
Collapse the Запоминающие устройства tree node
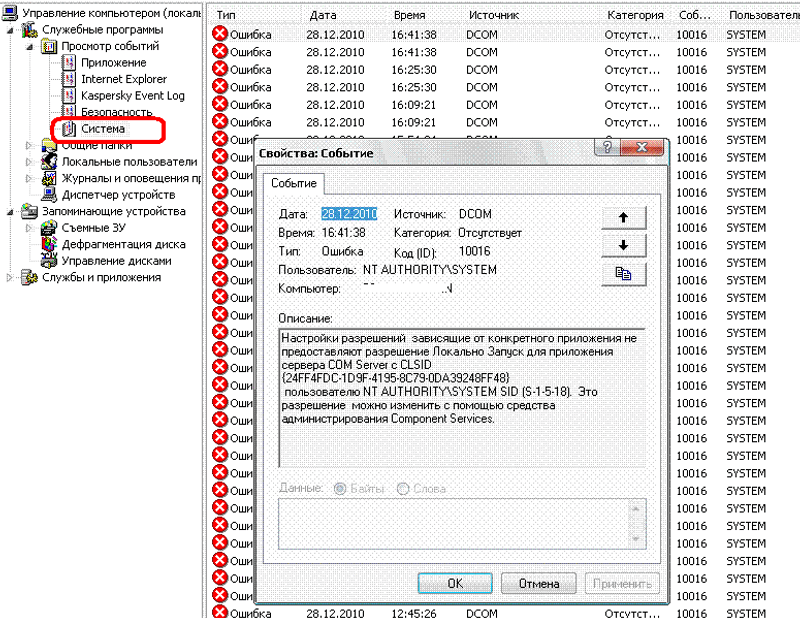click(10, 212)
